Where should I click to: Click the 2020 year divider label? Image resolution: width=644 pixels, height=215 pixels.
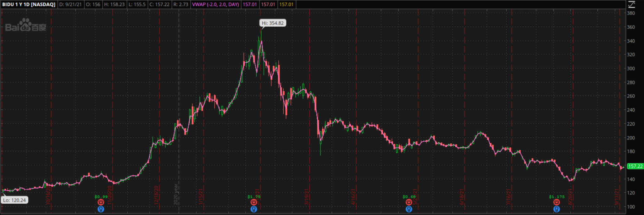pos(176,195)
